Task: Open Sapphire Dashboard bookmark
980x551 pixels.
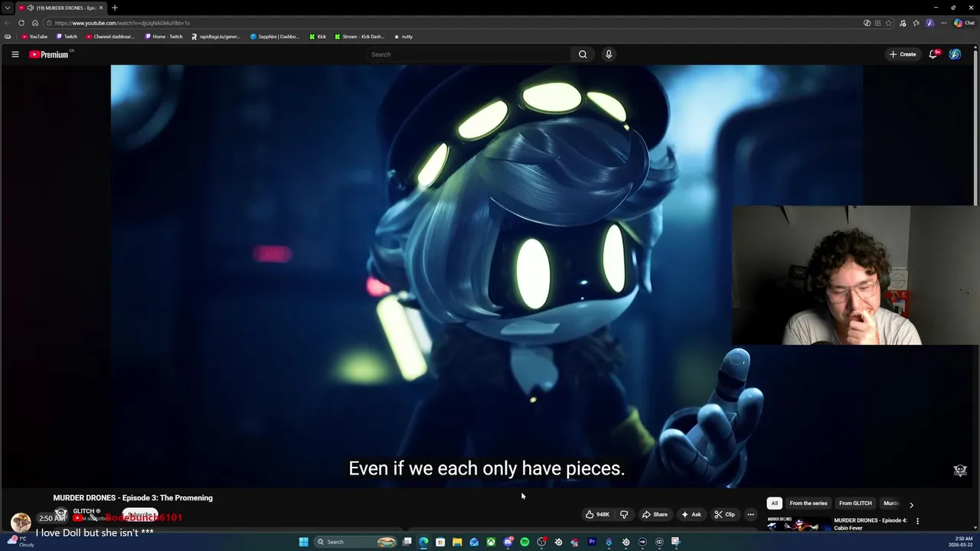Action: [275, 37]
